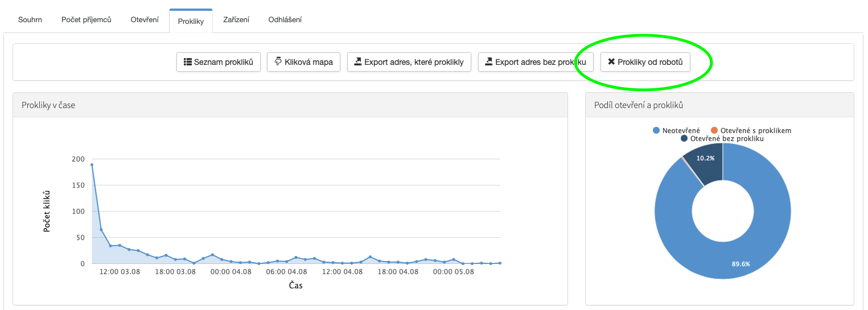Toggle Neotevřené legend series in donut chart
This screenshot has width=868, height=310.
[676, 130]
